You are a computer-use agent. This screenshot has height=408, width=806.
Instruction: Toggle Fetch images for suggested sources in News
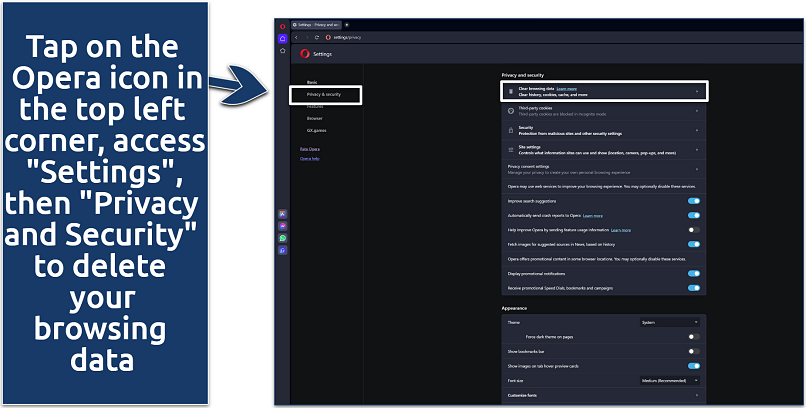click(x=694, y=245)
